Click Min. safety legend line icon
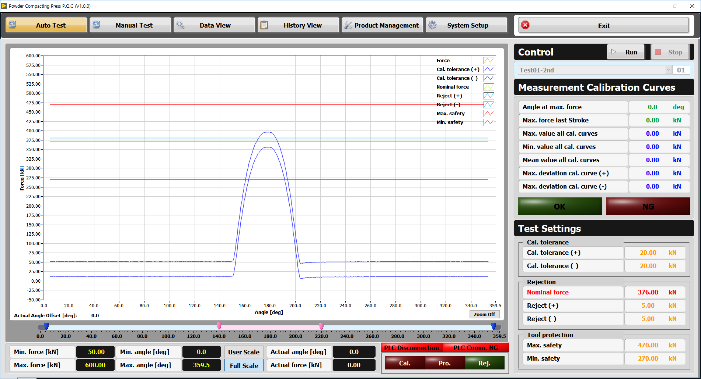 click(489, 122)
